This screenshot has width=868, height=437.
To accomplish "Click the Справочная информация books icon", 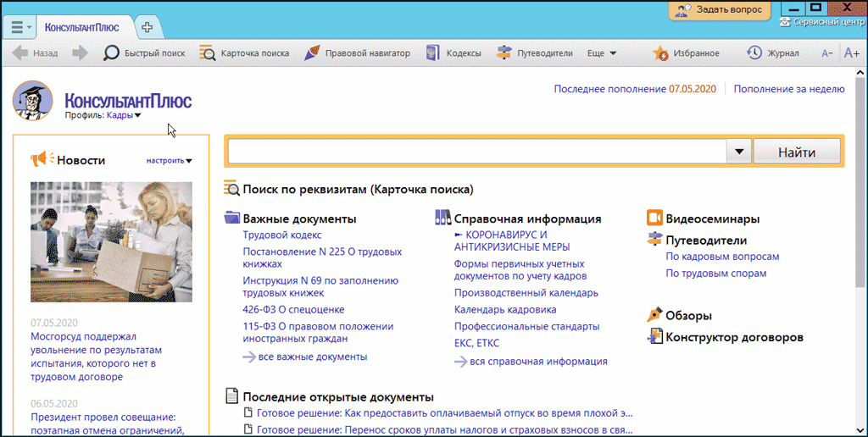I will (x=442, y=218).
